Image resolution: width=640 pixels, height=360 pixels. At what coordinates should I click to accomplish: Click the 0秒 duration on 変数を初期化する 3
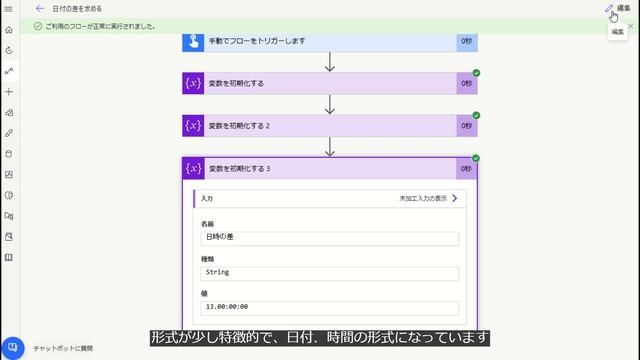pos(466,169)
